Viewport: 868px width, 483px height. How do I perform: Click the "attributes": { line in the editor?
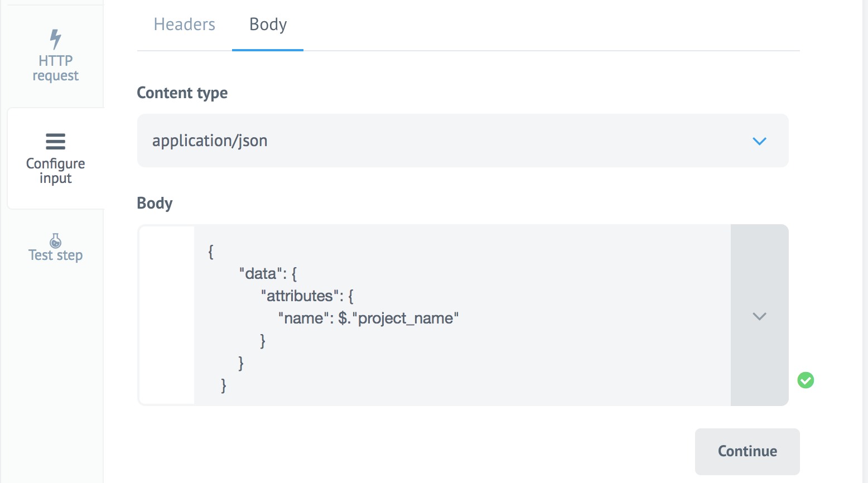[x=307, y=296]
